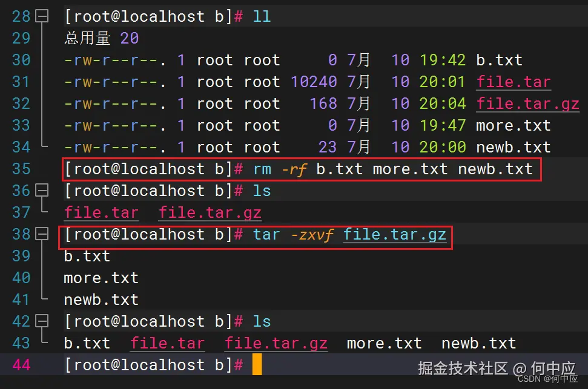
Task: Click the size value 23 on line 34
Action: [328, 147]
